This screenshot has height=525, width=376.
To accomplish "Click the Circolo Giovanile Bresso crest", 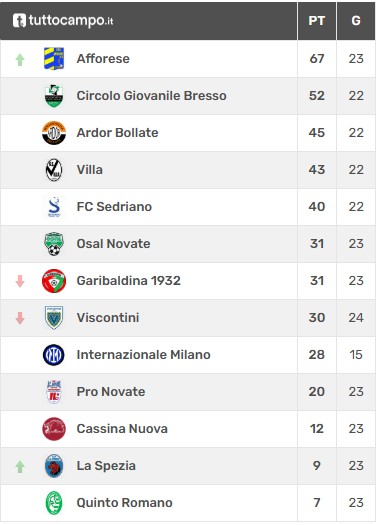I will tap(54, 96).
